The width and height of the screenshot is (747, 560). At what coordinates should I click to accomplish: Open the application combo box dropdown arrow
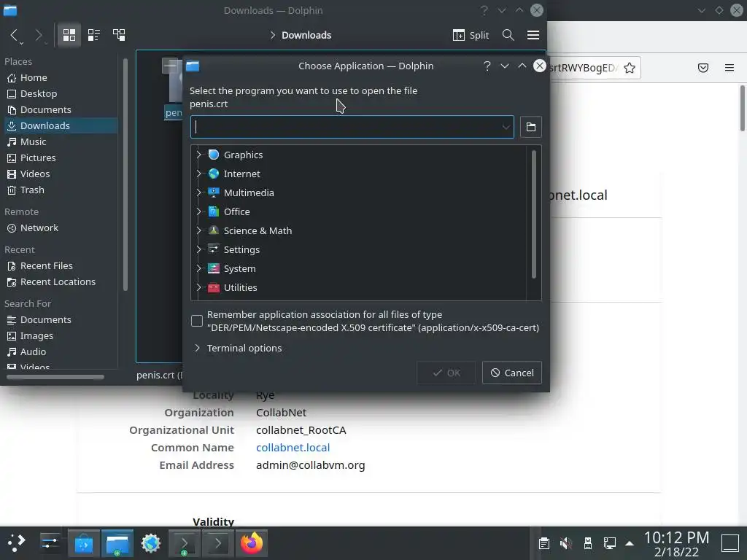506,127
